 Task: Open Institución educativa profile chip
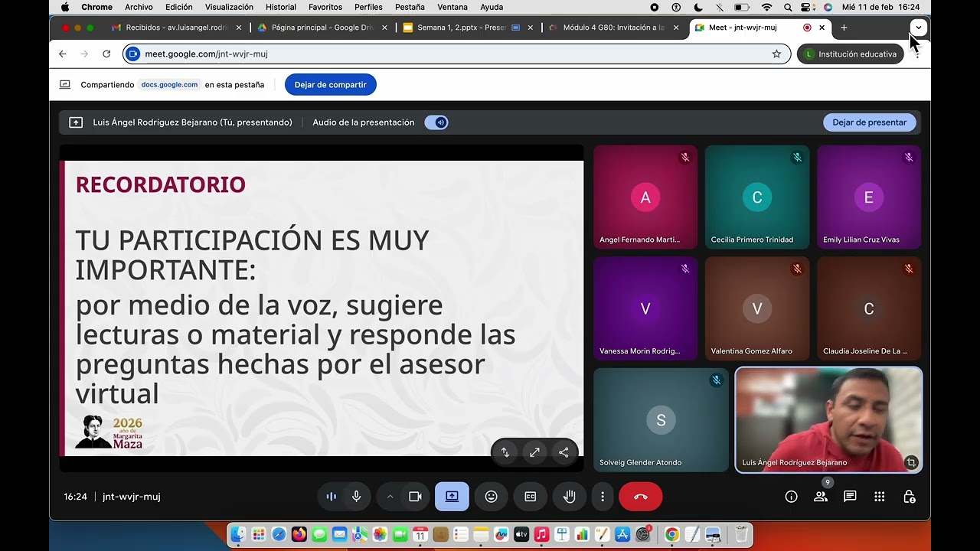(851, 54)
